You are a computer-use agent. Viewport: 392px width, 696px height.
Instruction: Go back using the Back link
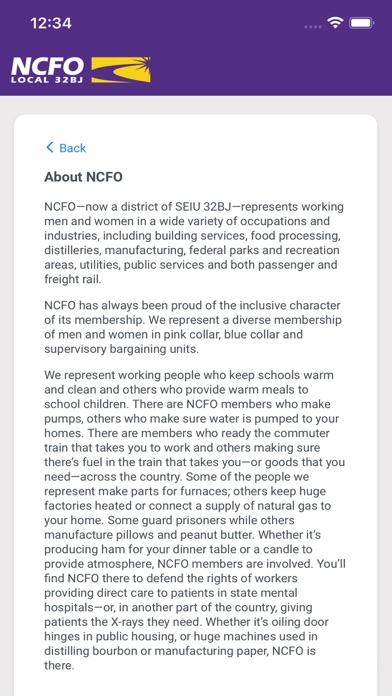66,148
